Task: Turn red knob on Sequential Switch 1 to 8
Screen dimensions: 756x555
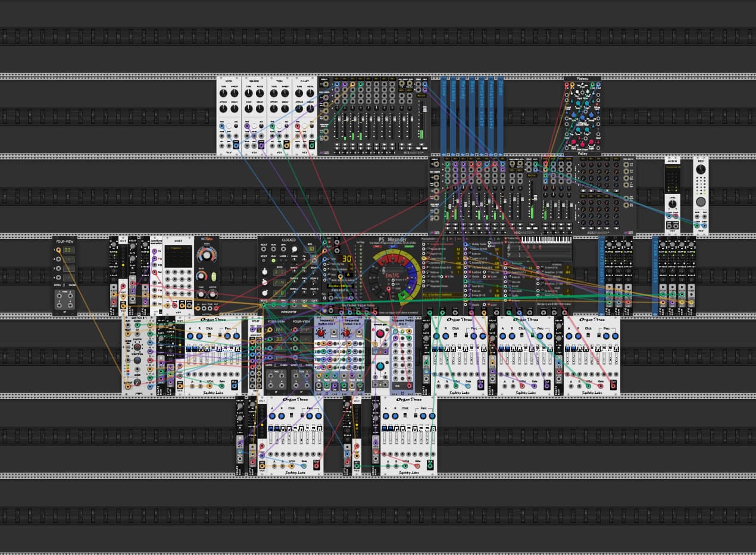Action: [x=346, y=333]
